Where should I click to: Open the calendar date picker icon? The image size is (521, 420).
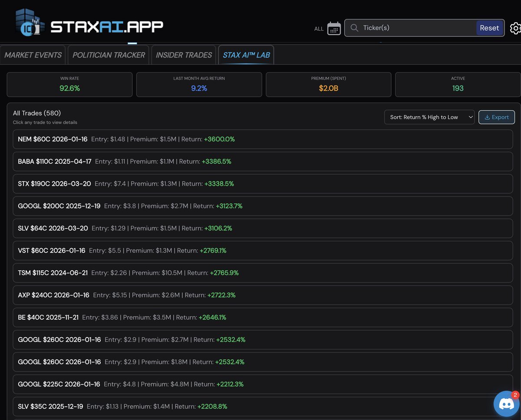[x=334, y=28]
